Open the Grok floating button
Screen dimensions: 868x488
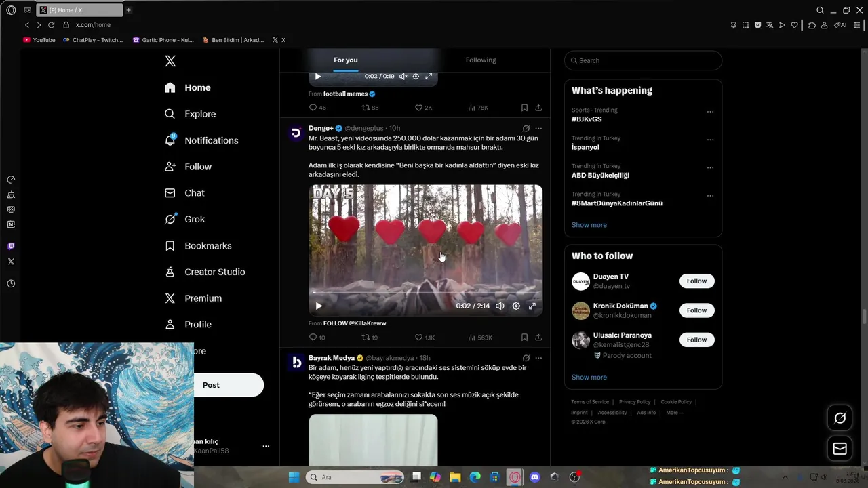(840, 418)
